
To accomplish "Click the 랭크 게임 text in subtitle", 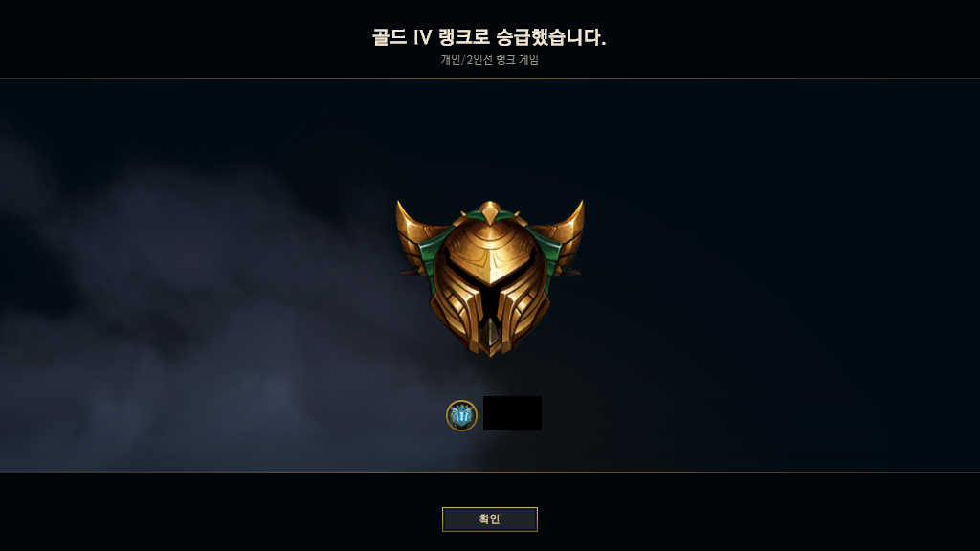I will click(518, 60).
